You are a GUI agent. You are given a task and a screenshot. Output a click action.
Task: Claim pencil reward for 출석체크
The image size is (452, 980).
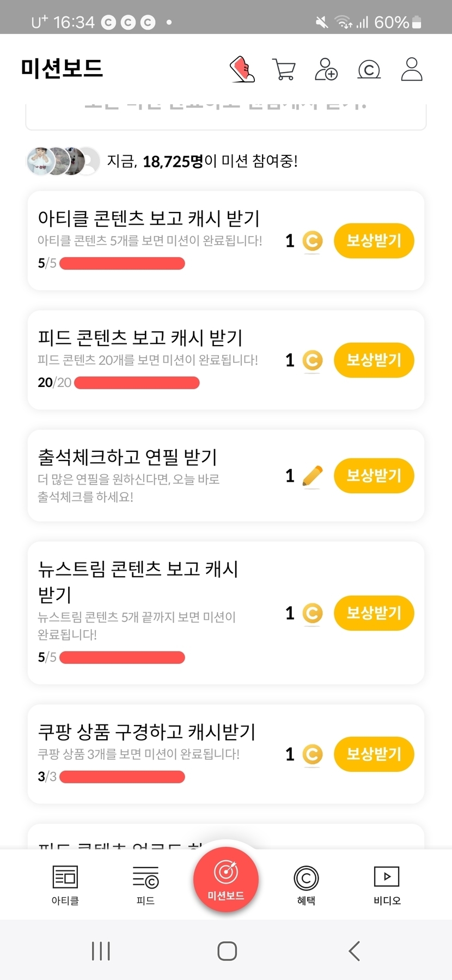[374, 475]
